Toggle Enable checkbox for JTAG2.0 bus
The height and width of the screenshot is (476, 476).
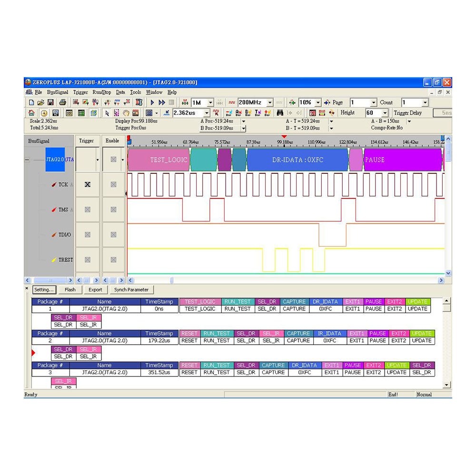tap(113, 159)
